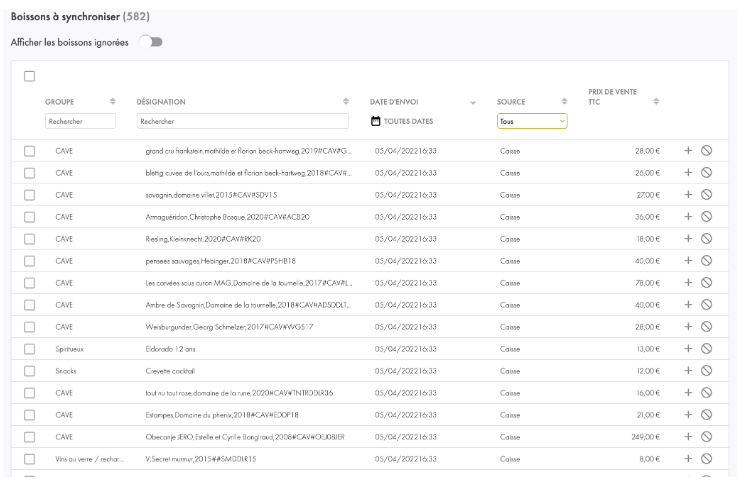Add the Weisburgunder Georg Schmelzer drink

click(688, 327)
